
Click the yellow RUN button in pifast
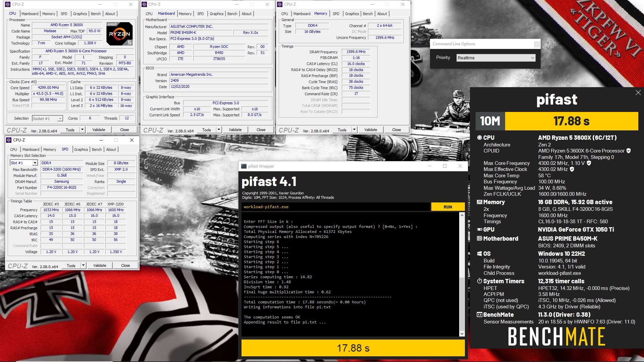tap(448, 207)
